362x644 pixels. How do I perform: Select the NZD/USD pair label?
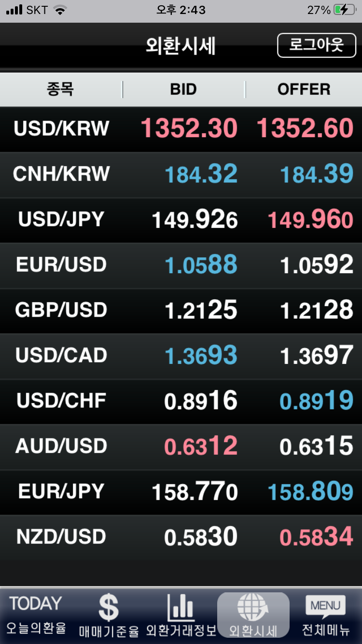tap(61, 537)
